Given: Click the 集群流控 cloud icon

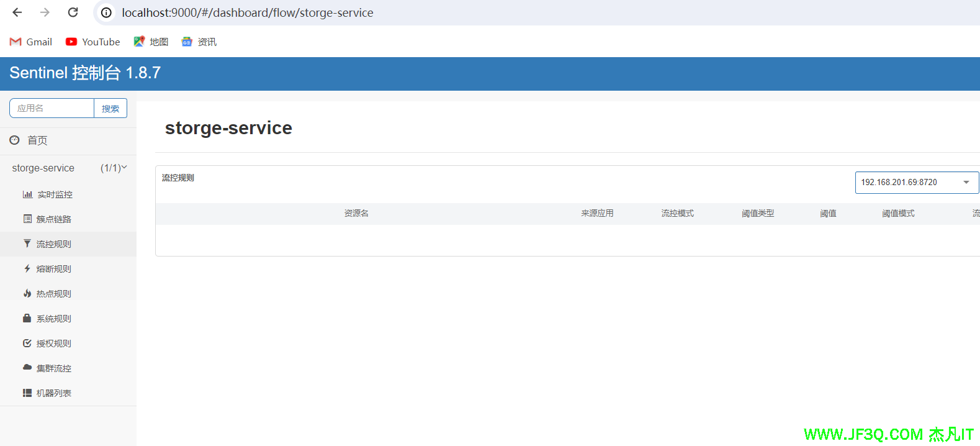Looking at the screenshot, I should [27, 368].
